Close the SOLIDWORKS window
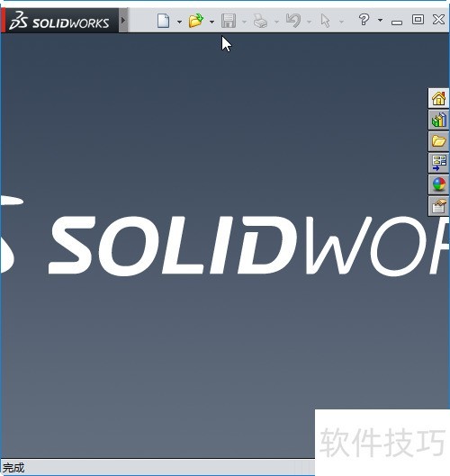The image size is (450, 476). click(x=438, y=20)
